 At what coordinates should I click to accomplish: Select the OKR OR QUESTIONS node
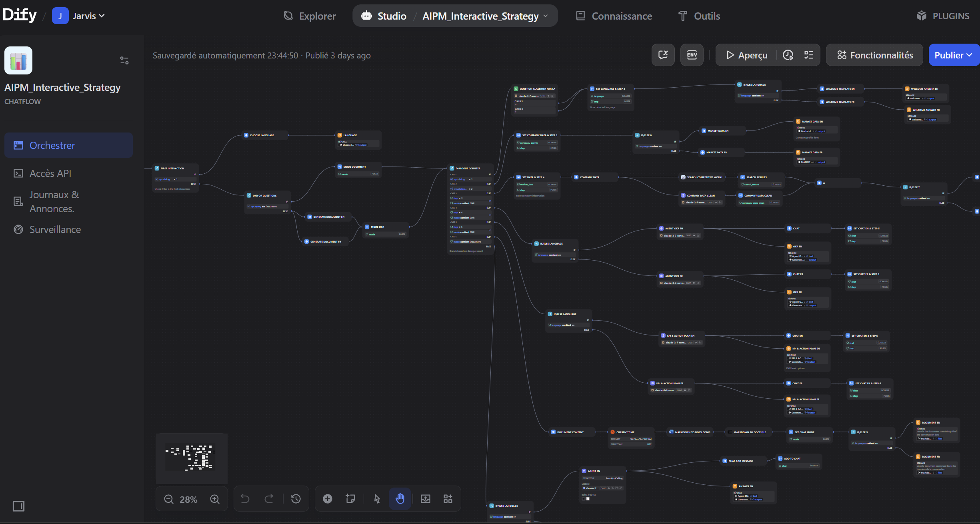tap(268, 203)
